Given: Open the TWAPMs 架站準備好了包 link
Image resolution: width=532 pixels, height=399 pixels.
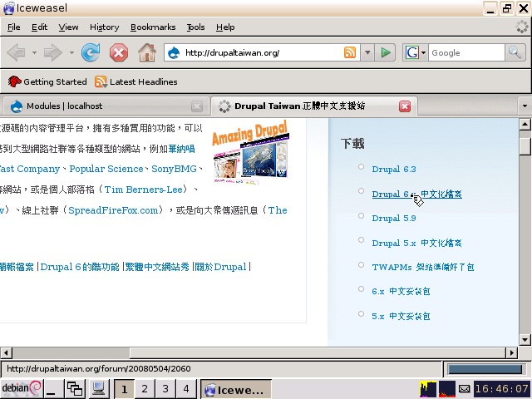Looking at the screenshot, I should 423,267.
